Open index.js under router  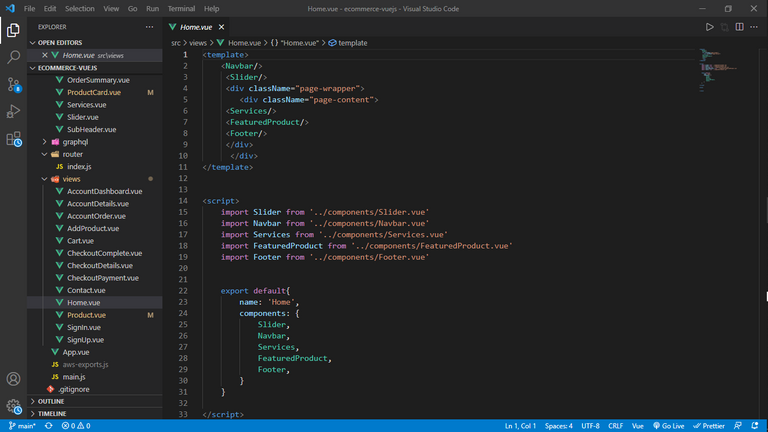point(79,167)
